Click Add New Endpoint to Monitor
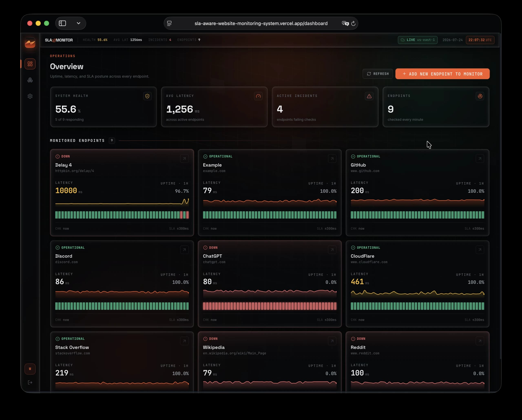The width and height of the screenshot is (522, 420). point(443,74)
